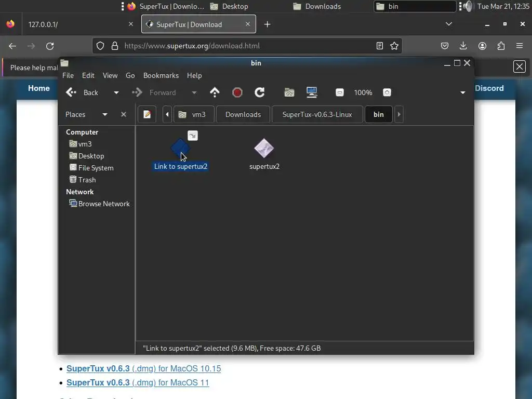Open Firefox extensions icon
The width and height of the screenshot is (532, 399).
click(x=501, y=46)
